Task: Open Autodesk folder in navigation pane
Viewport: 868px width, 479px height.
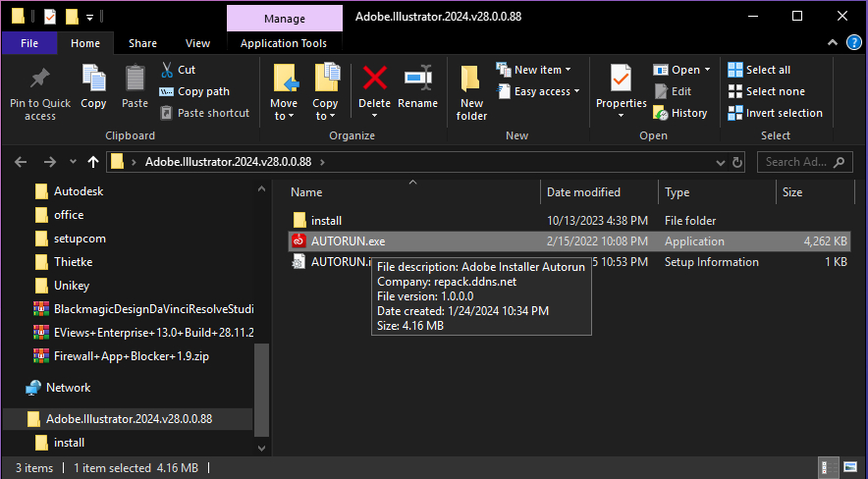Action: 79,191
